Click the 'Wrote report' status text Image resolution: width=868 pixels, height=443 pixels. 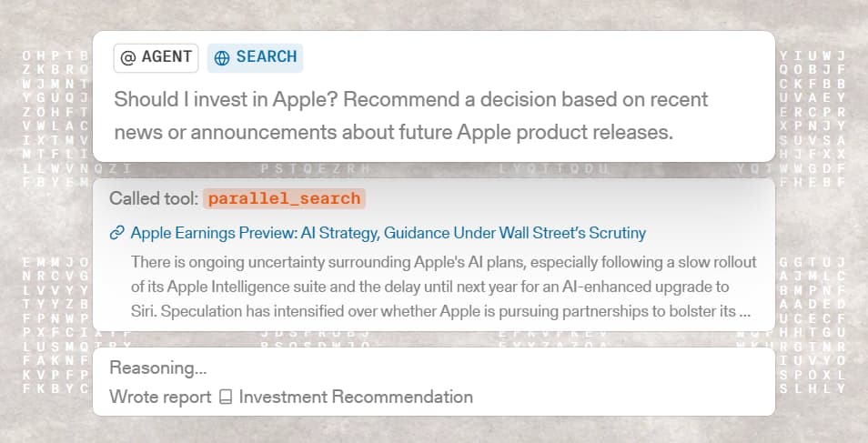160,397
